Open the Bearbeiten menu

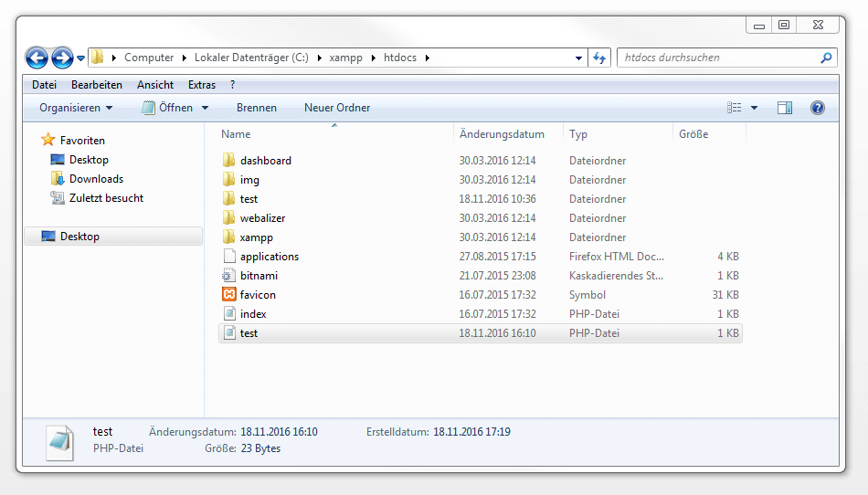tap(96, 85)
